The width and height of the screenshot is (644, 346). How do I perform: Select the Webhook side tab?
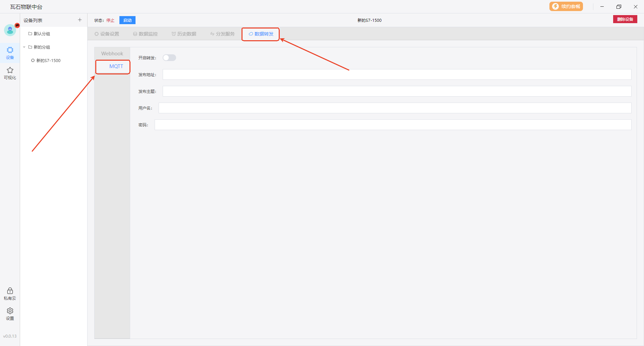[112, 54]
